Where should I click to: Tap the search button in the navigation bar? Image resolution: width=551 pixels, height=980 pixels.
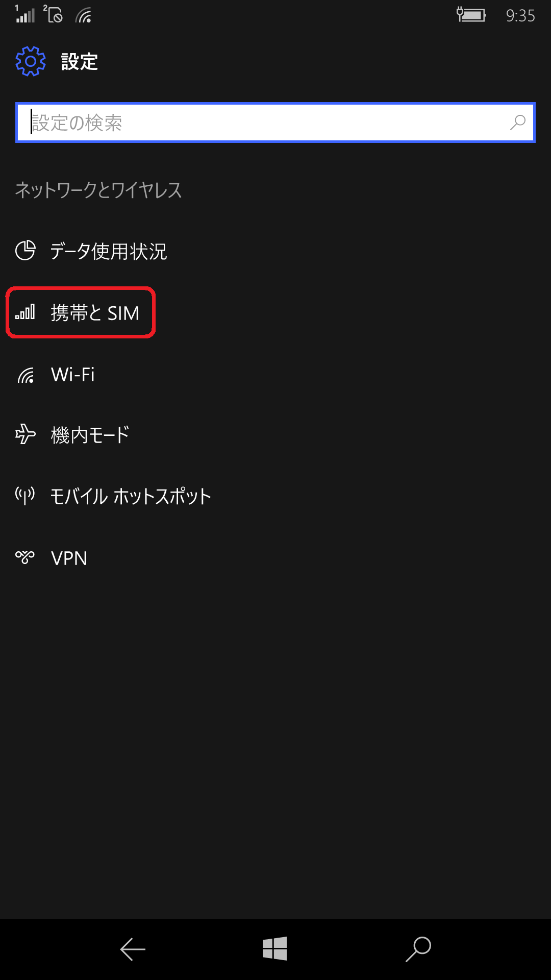[418, 949]
